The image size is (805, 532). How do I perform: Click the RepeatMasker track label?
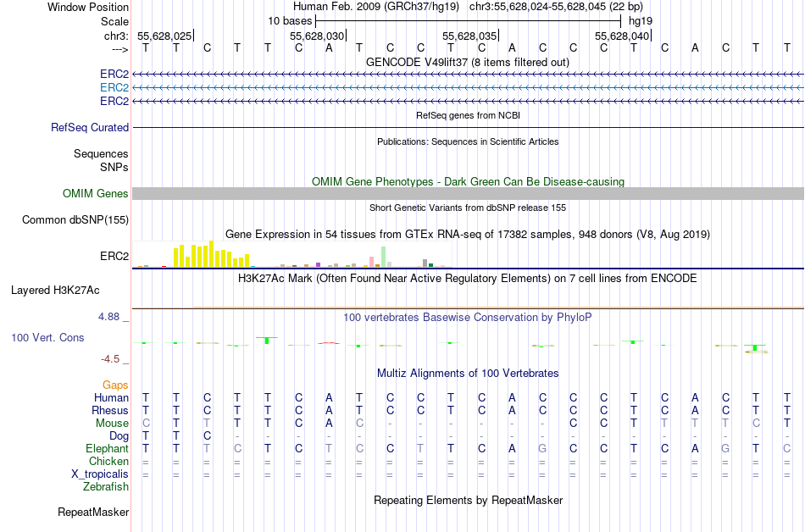coord(93,512)
